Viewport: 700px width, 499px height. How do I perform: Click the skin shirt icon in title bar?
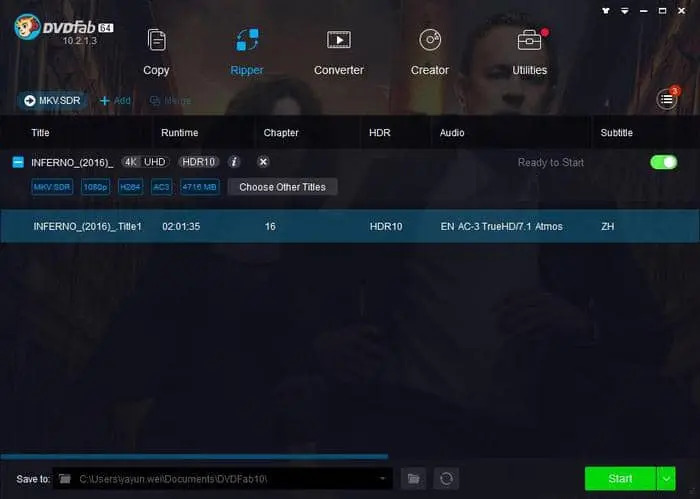coord(606,11)
